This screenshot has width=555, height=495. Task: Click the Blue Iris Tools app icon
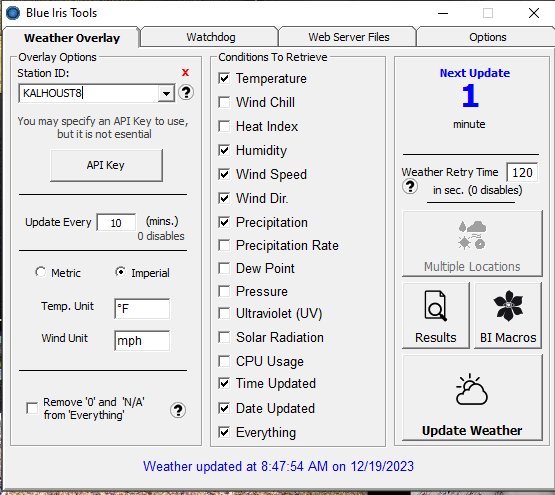coord(13,13)
